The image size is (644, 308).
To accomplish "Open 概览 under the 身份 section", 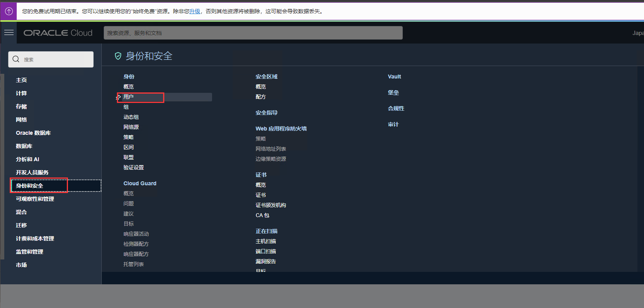I will pyautogui.click(x=129, y=87).
